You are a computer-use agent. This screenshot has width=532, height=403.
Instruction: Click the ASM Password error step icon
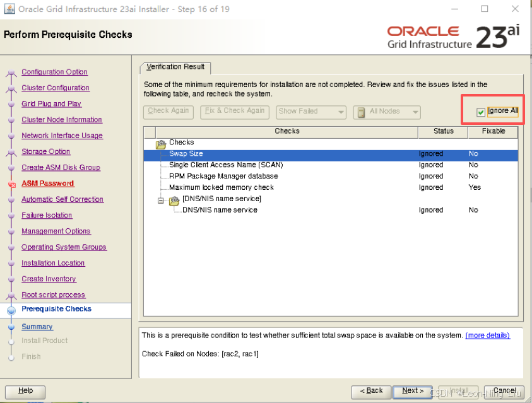(x=12, y=185)
